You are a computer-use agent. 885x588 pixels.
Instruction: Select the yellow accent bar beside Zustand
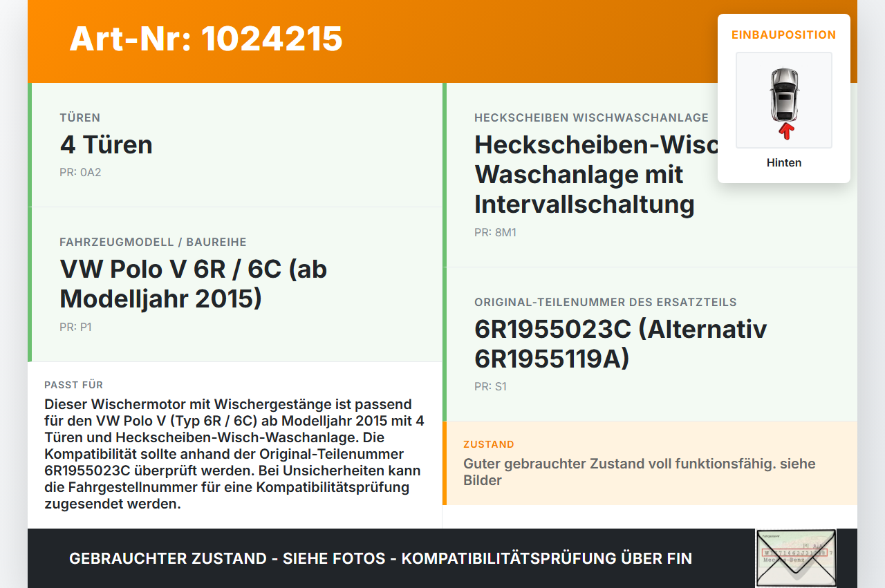(x=446, y=463)
